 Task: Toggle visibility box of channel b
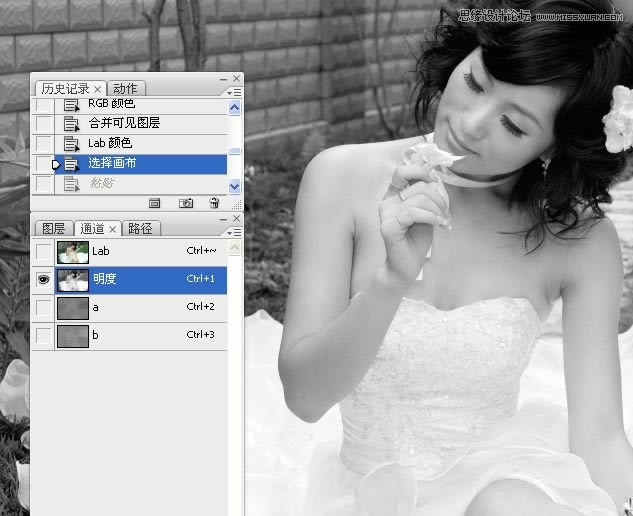[x=43, y=336]
